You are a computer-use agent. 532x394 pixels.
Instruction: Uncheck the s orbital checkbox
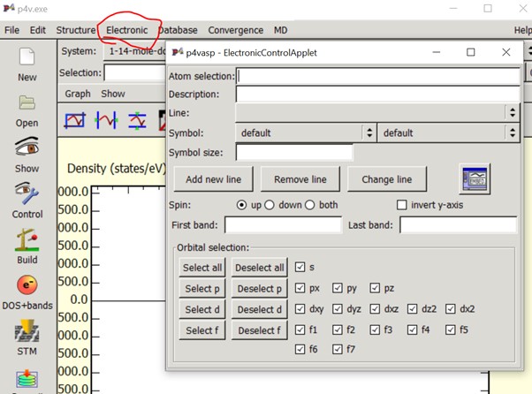(x=300, y=267)
